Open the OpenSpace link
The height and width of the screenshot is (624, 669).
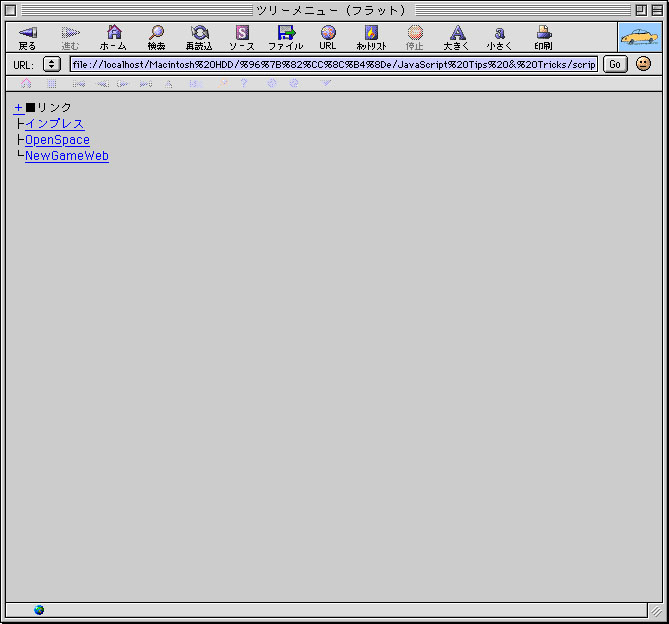[x=57, y=140]
